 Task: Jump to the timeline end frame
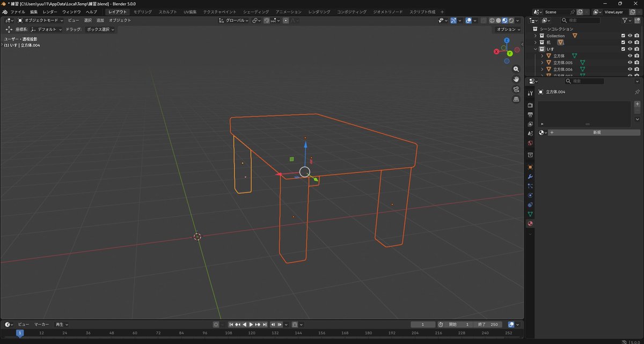tap(265, 324)
